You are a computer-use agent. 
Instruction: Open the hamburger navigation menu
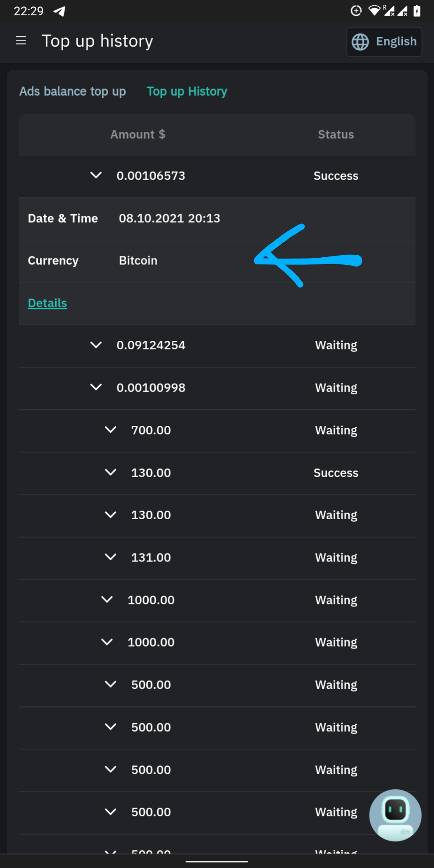(x=21, y=41)
